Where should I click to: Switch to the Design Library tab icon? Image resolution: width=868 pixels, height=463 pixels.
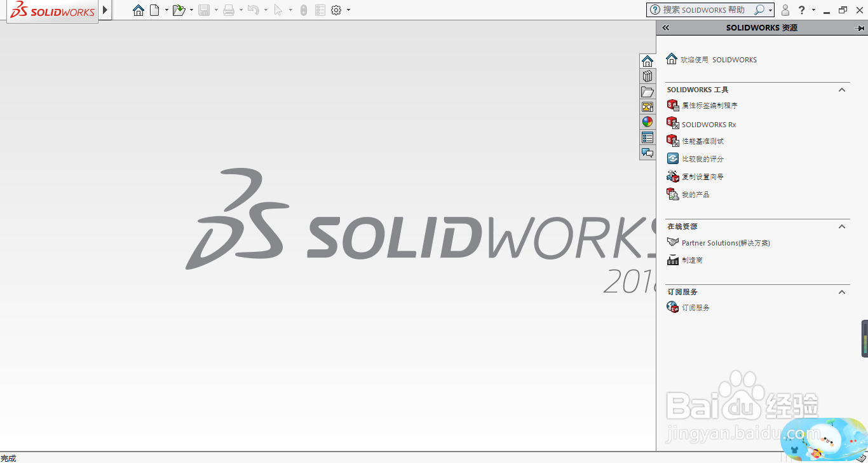click(648, 76)
